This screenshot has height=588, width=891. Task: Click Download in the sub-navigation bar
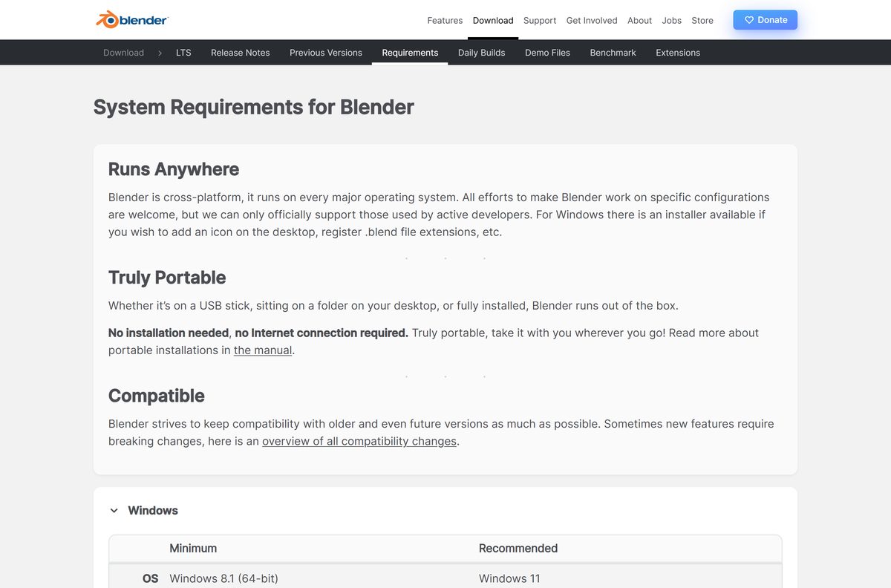tap(123, 53)
